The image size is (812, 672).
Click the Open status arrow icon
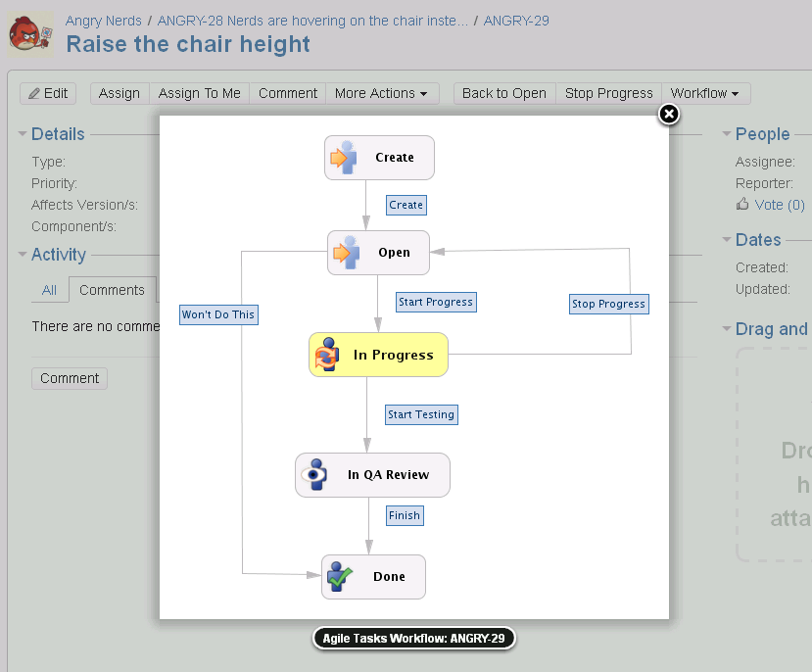coord(347,253)
